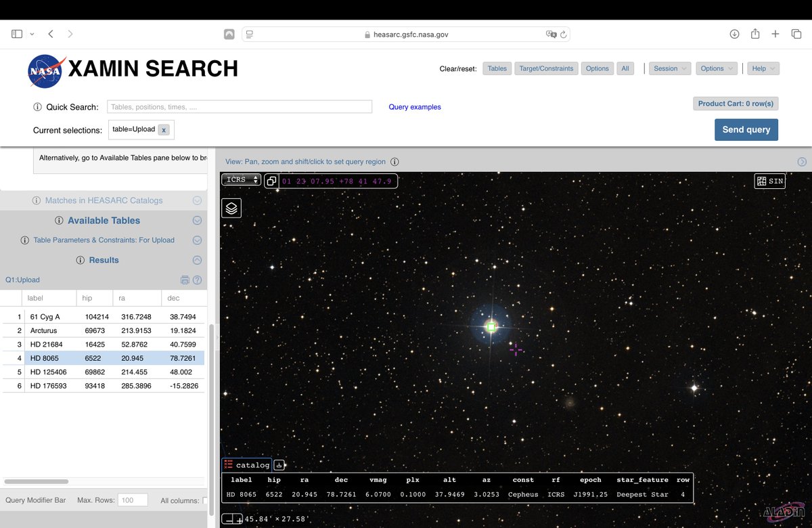
Task: Click the catalog tab label
Action: (x=252, y=465)
